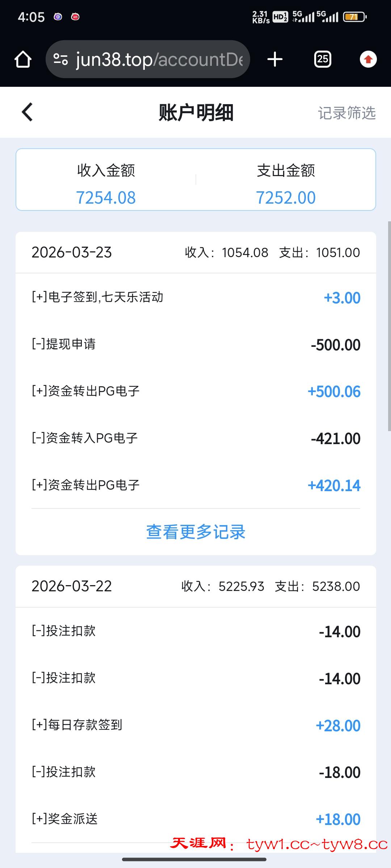Tap the 奖金派送 +18.00 record

195,819
